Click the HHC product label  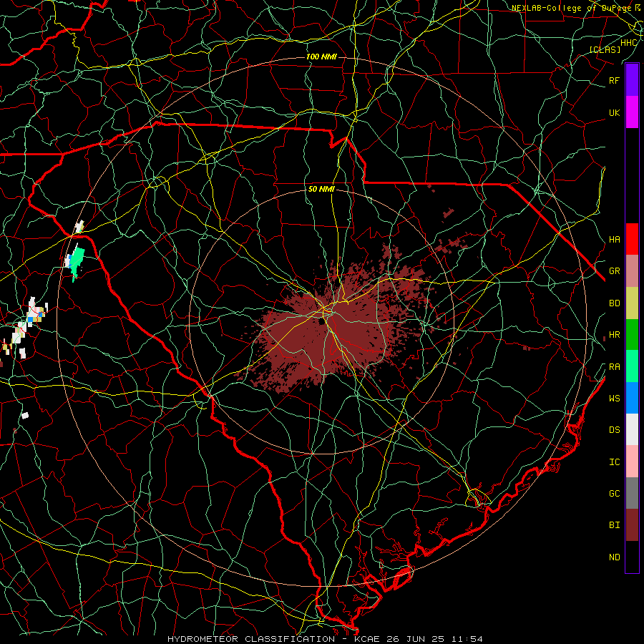[628, 43]
